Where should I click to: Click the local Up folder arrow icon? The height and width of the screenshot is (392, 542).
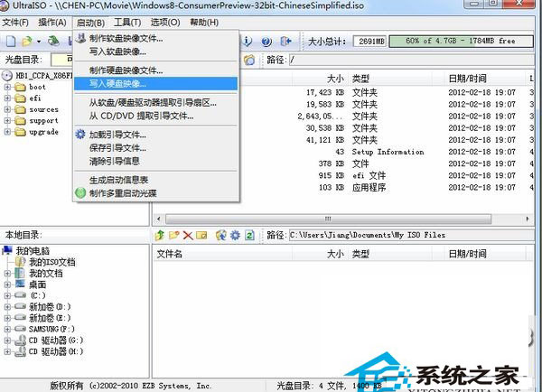tap(160, 236)
